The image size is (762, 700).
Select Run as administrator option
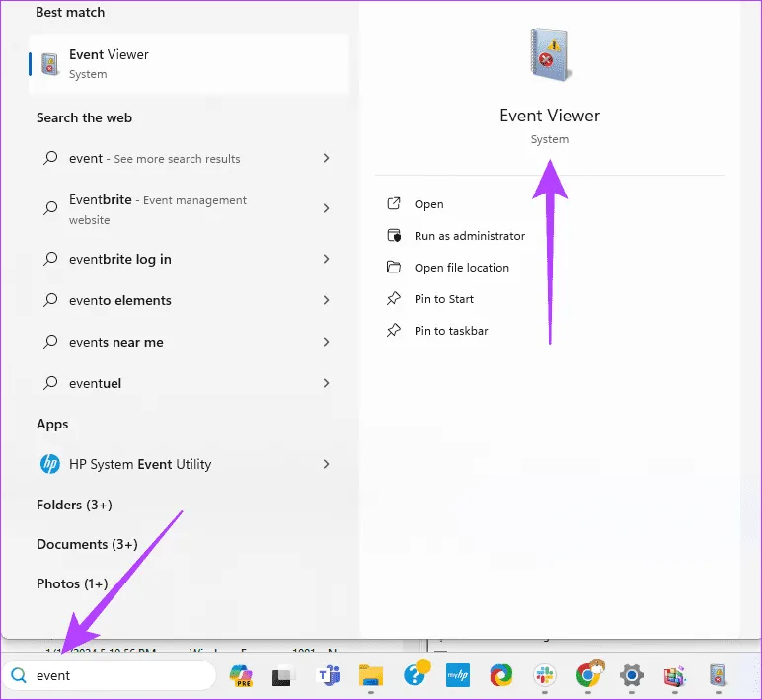[x=469, y=236]
